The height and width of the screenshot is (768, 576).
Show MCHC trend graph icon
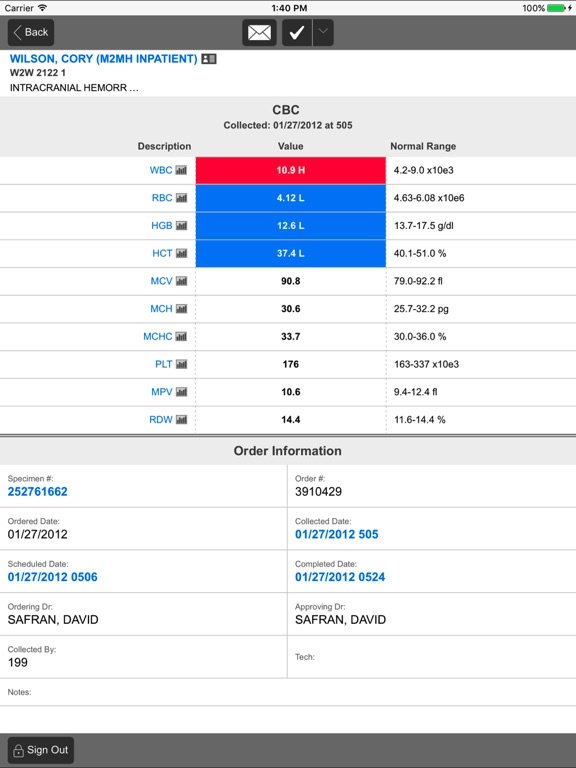[x=182, y=337]
